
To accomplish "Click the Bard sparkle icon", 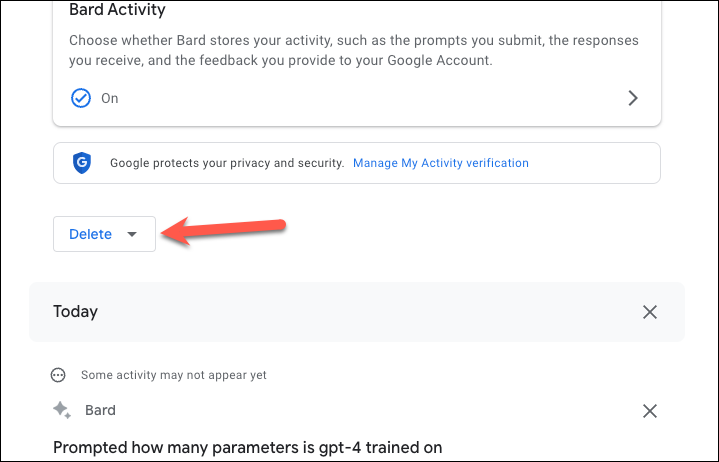I will pos(62,410).
